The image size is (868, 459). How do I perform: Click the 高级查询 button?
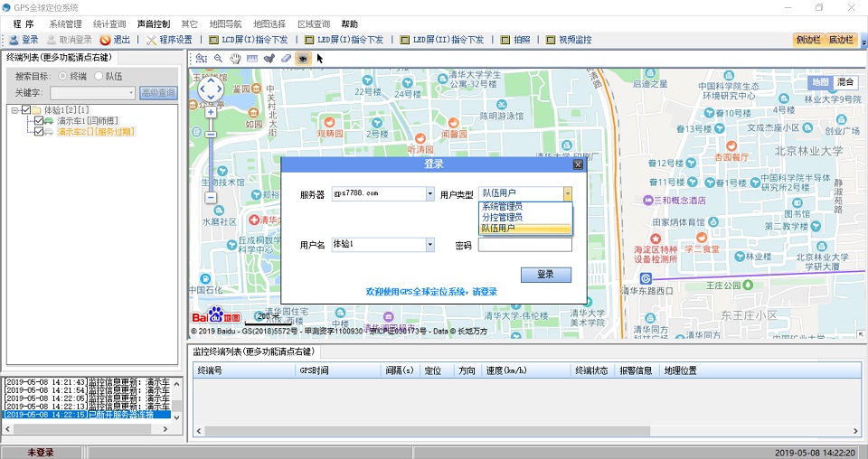point(158,93)
